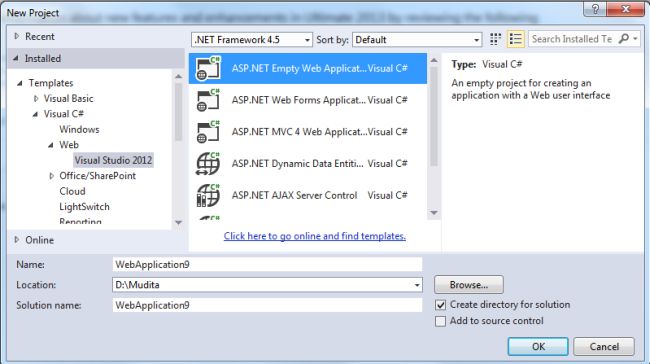Select ASP.NET AJAX Server Control icon
650x364 pixels.
208,195
